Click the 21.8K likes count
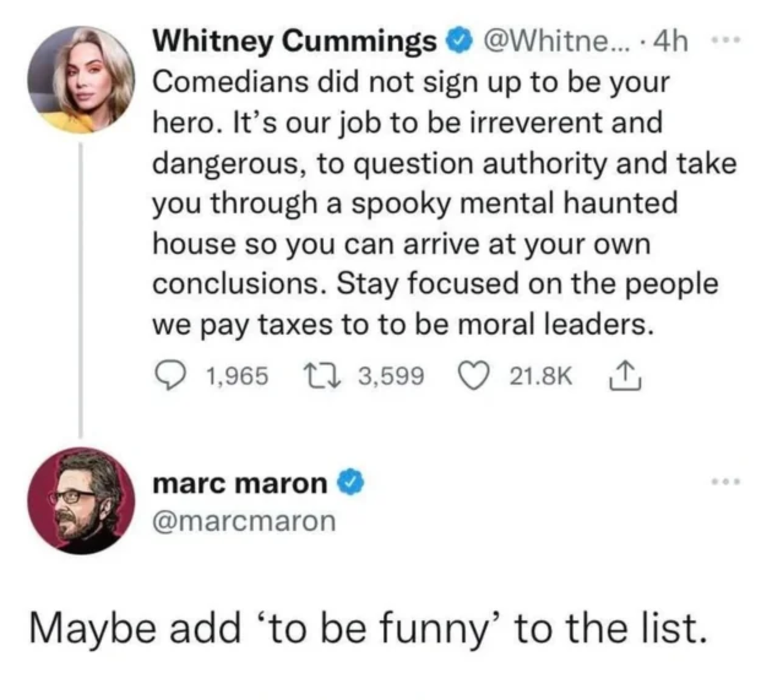The height and width of the screenshot is (700, 772). (541, 376)
